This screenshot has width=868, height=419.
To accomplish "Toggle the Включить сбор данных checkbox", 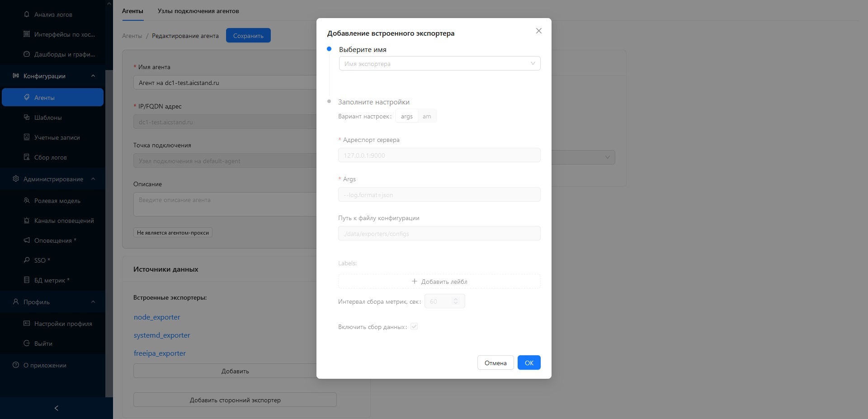I will coord(414,326).
